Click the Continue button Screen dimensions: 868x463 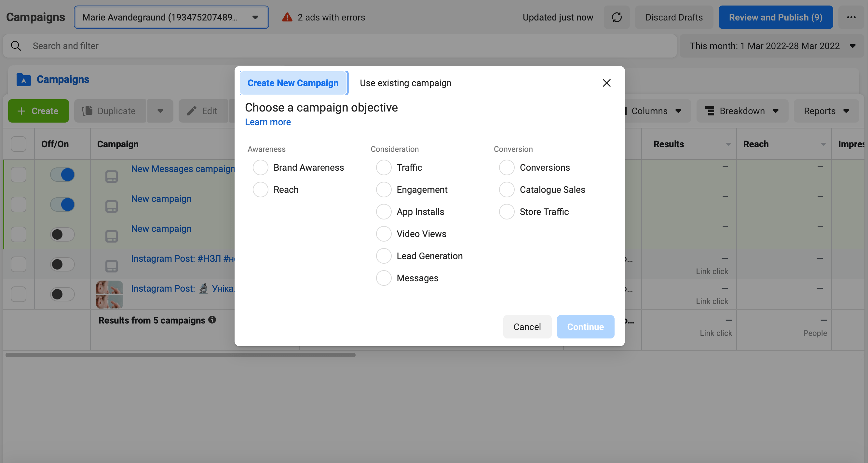click(x=585, y=327)
